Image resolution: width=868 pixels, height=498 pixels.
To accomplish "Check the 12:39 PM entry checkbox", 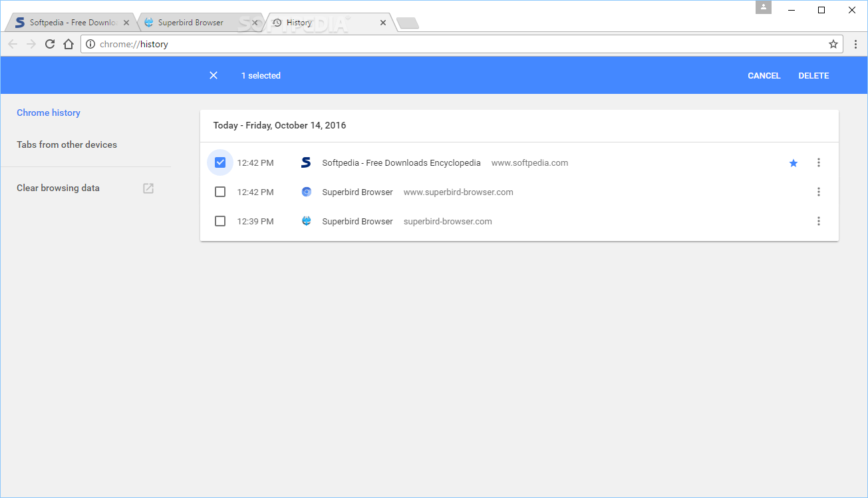I will click(x=220, y=221).
